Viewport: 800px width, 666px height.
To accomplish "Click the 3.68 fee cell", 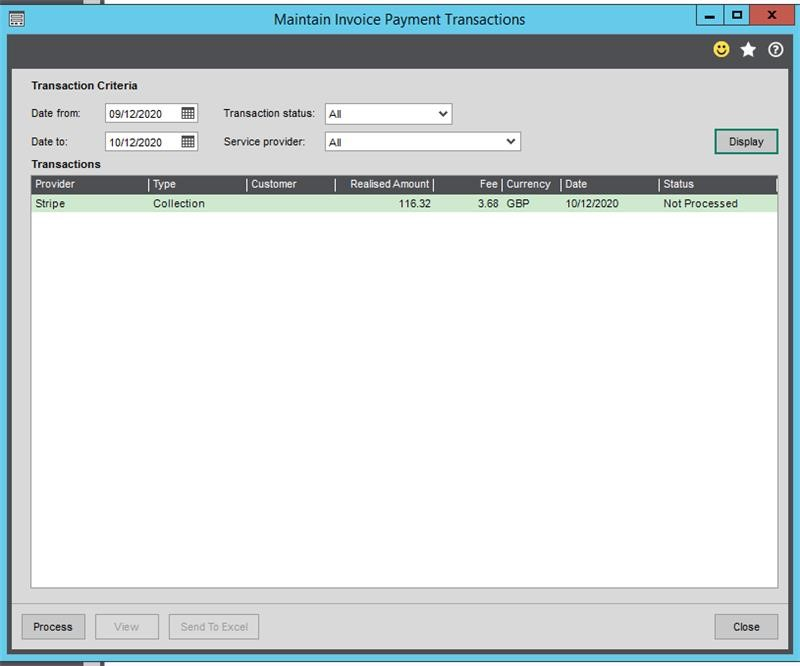I will coord(488,203).
